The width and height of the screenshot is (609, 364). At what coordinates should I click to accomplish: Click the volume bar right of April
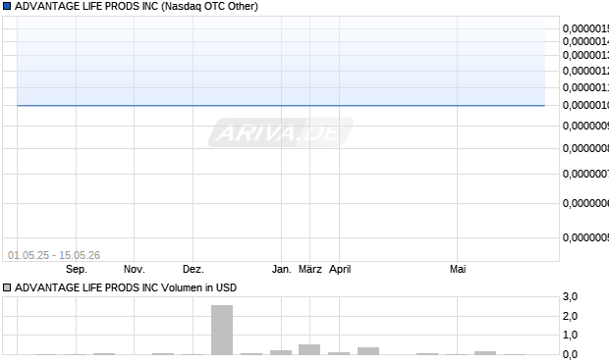368,351
